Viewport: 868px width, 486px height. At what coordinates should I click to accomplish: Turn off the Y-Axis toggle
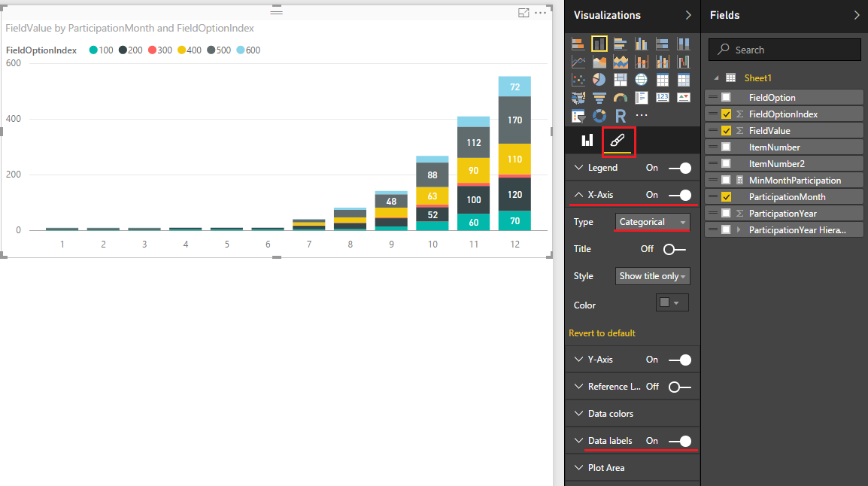click(x=679, y=360)
